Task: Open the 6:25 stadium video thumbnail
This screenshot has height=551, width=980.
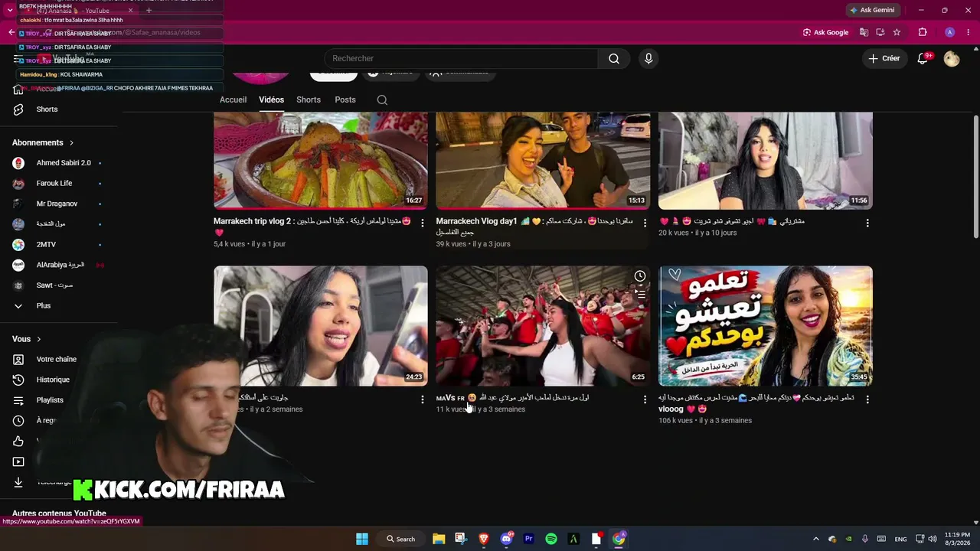Action: tap(543, 326)
